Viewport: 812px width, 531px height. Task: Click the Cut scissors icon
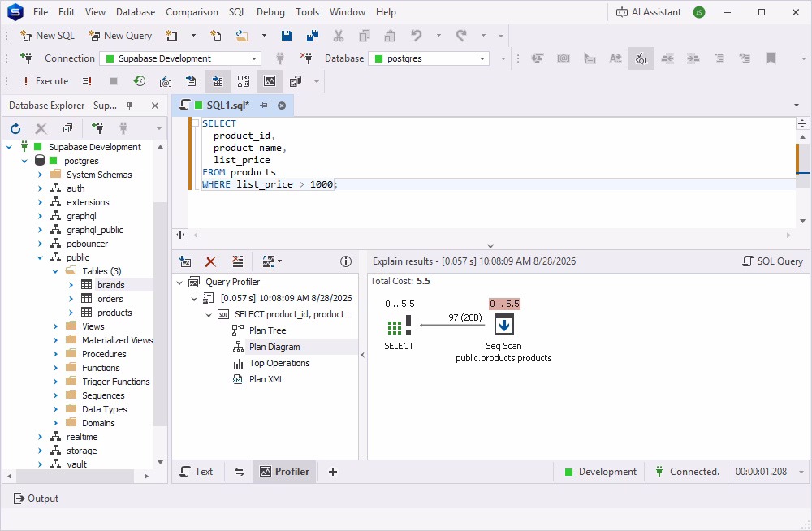pos(338,36)
